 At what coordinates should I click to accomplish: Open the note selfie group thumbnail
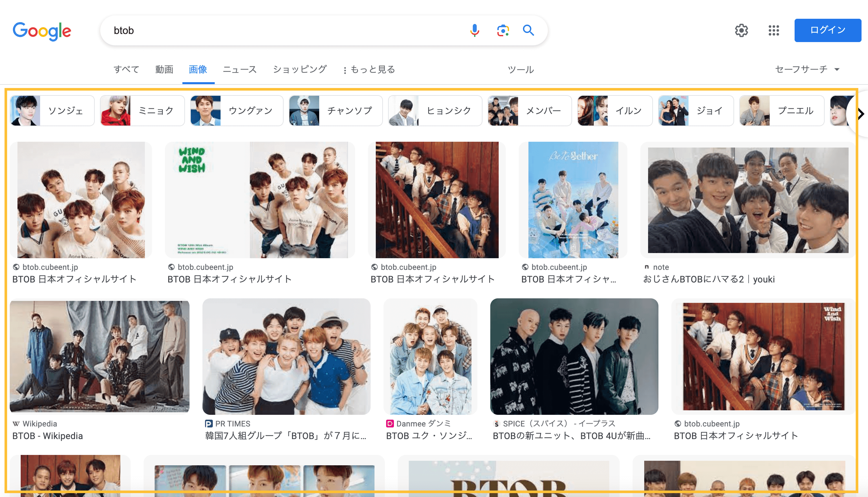click(748, 200)
